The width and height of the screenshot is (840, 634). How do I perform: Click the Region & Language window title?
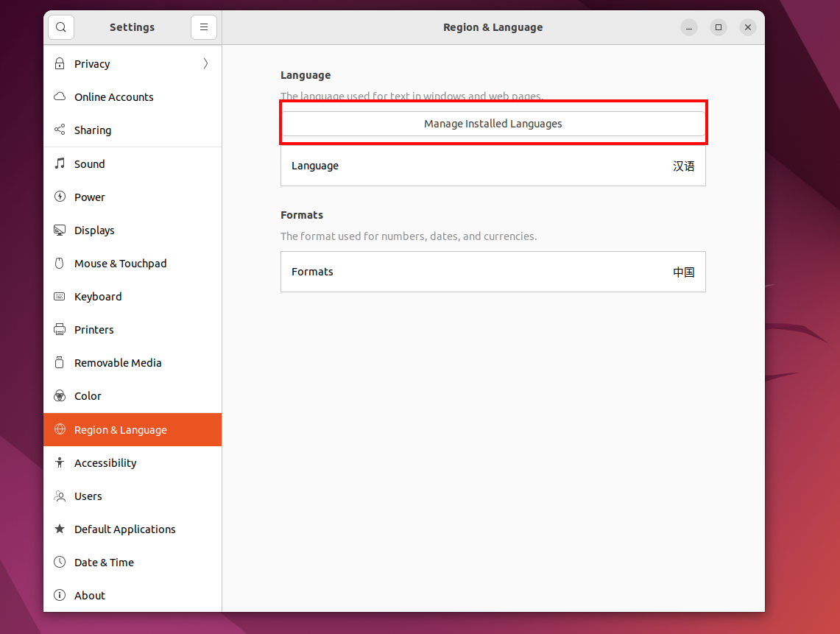pyautogui.click(x=493, y=27)
